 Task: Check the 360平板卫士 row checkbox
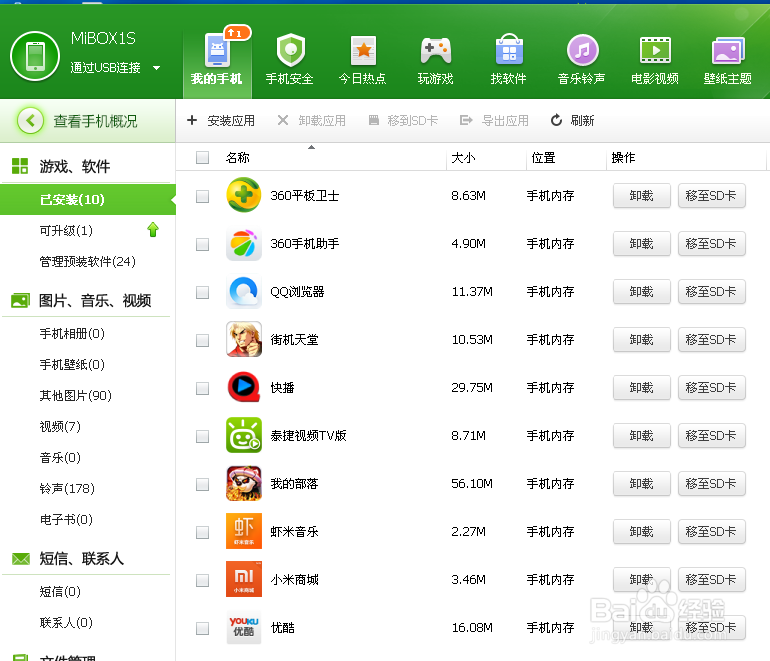click(x=202, y=196)
